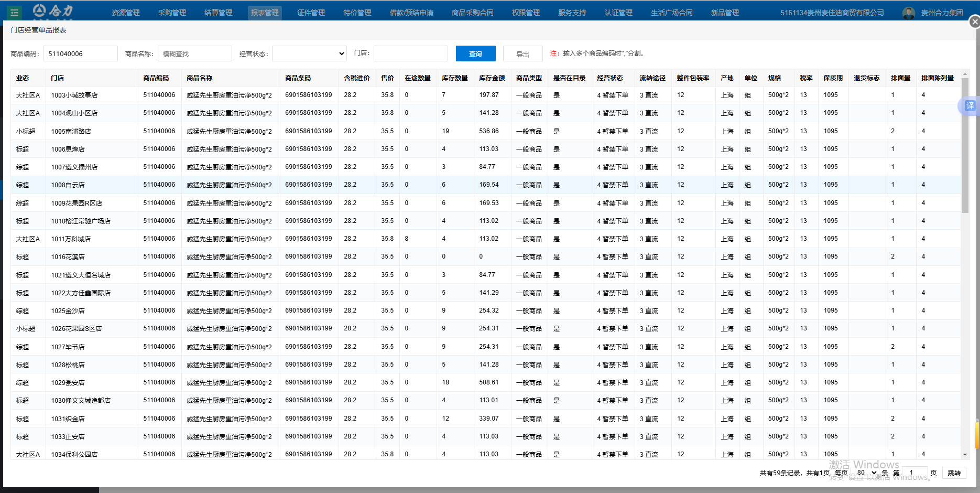Click table scrollbar down arrow

click(965, 455)
